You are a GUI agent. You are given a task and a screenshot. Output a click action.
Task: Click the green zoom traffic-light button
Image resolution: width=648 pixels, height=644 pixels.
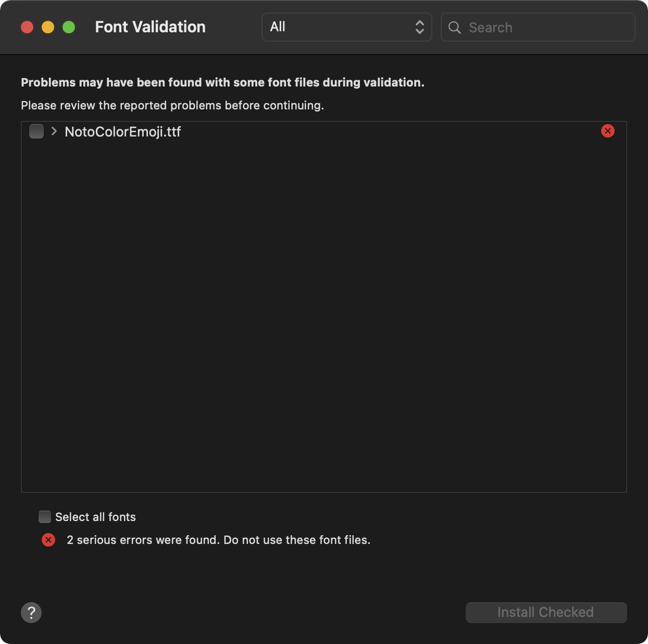(x=68, y=27)
